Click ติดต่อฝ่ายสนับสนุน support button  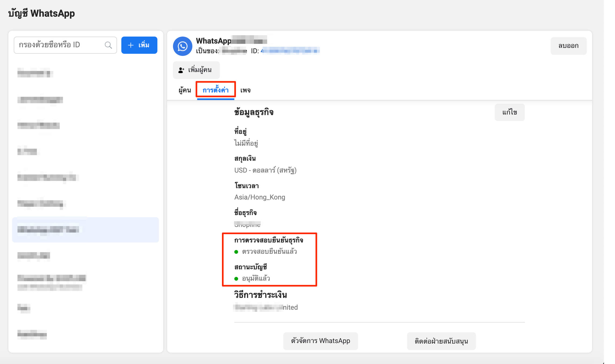[x=441, y=341]
